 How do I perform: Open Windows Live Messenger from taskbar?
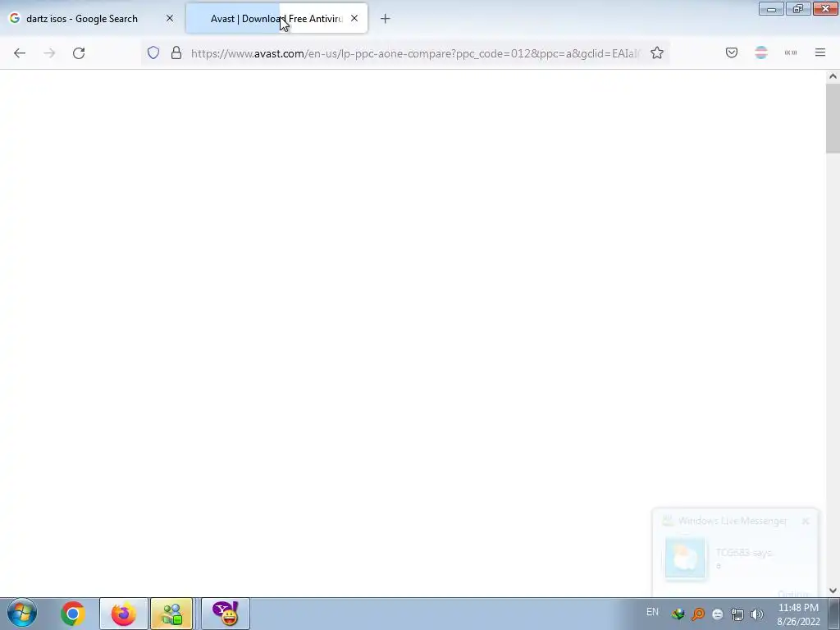click(171, 614)
